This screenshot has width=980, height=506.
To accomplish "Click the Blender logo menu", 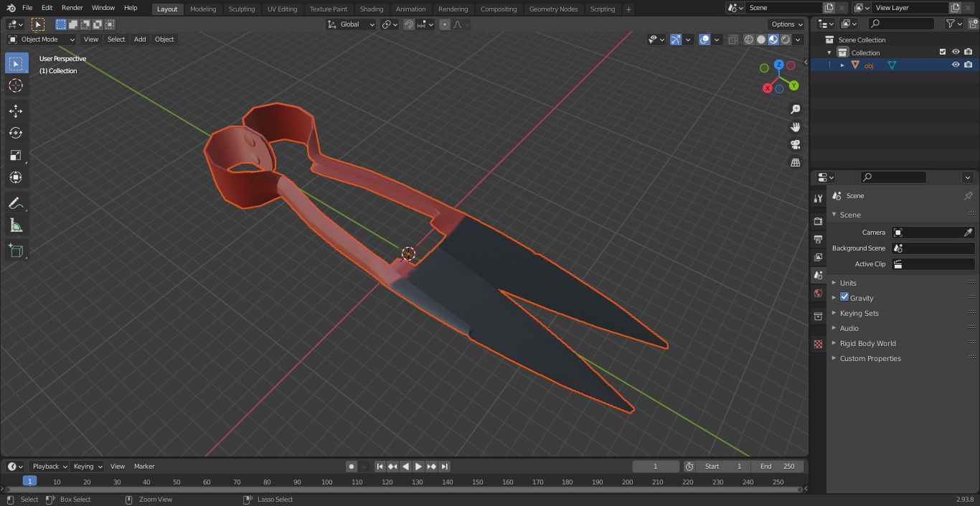I will 11,8.
